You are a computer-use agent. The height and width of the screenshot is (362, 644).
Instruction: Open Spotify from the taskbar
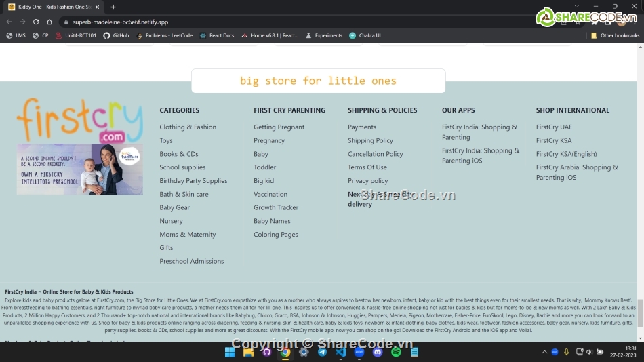point(396,352)
